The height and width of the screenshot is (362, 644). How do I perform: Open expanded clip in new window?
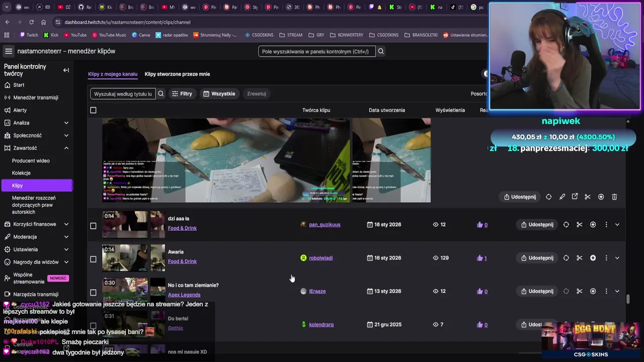[x=575, y=197]
